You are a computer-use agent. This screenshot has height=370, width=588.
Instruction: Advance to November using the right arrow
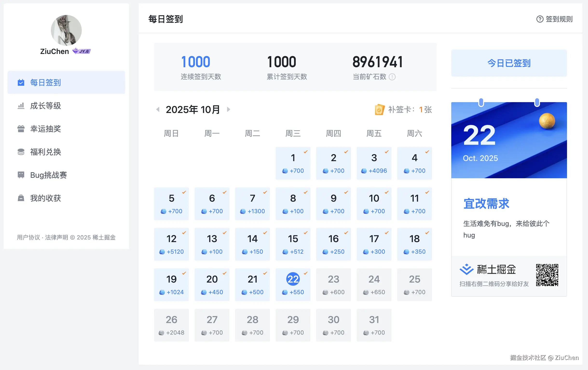point(229,110)
